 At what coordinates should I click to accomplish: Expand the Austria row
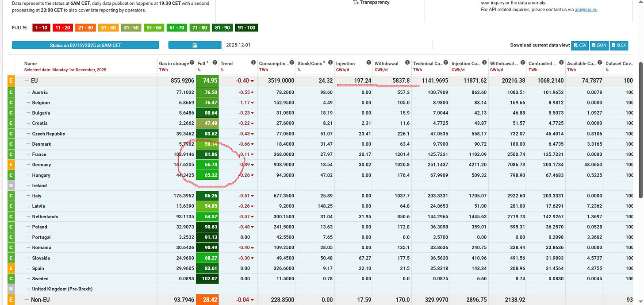click(x=28, y=93)
